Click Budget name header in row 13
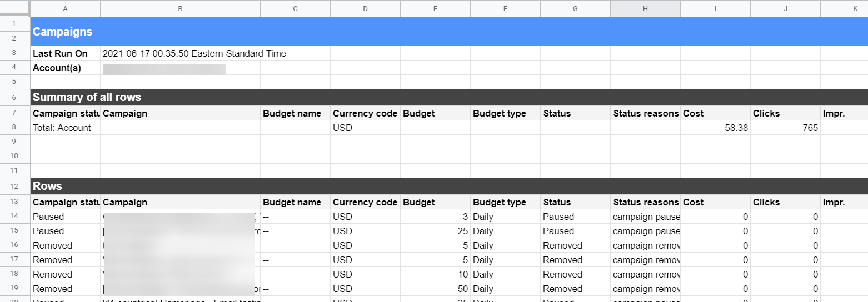Image resolution: width=868 pixels, height=302 pixels. coord(295,202)
